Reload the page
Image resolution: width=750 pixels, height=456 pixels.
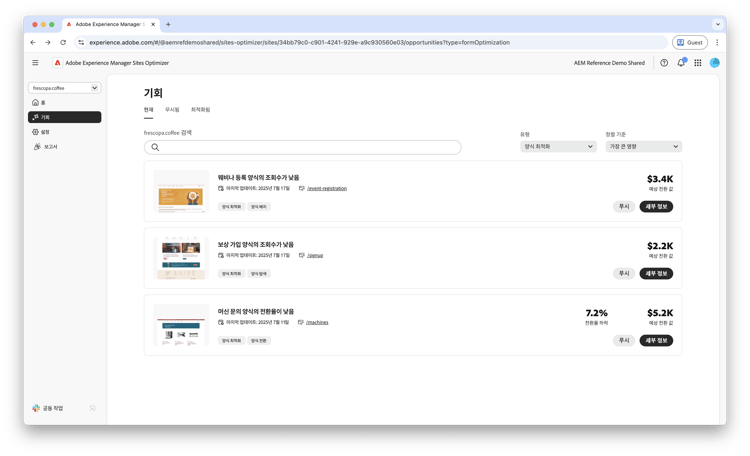pyautogui.click(x=63, y=43)
